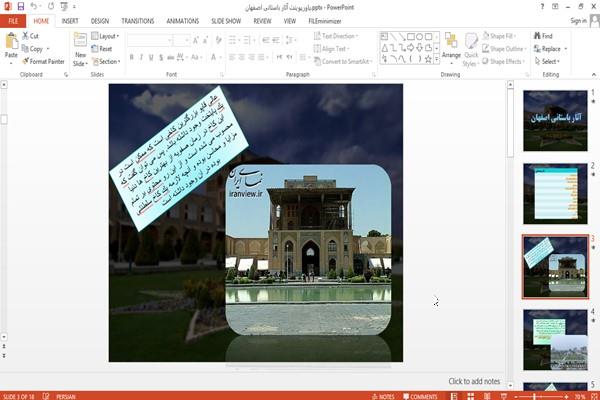
Task: Select slide 4 thumbnail
Action: tap(555, 340)
